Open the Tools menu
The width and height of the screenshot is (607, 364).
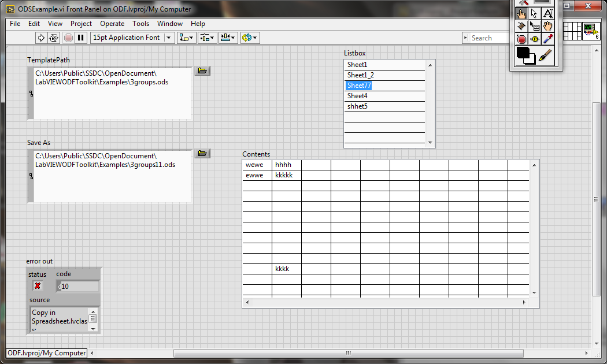point(140,24)
